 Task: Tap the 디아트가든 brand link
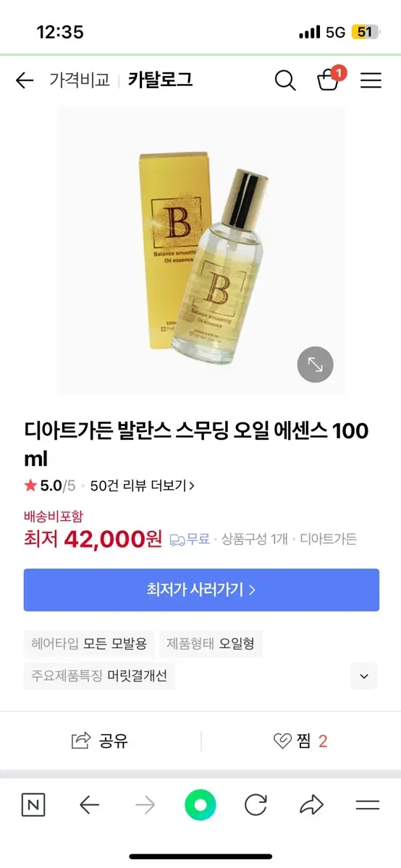pyautogui.click(x=329, y=539)
